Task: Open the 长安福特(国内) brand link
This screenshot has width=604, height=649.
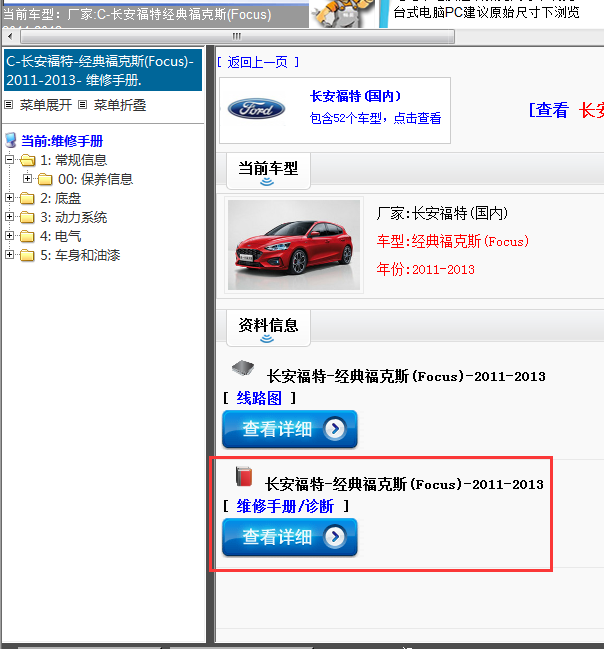Action: tap(356, 96)
